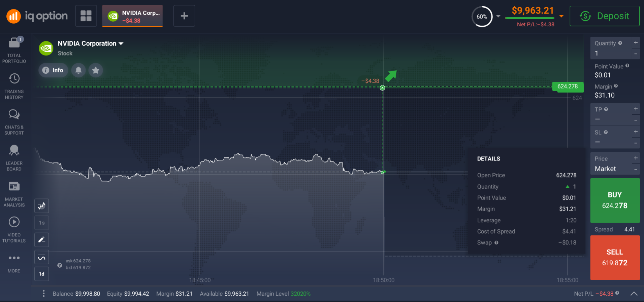644x302 pixels.
Task: Click the Balance $9,998.80 footer entry
Action: point(76,294)
